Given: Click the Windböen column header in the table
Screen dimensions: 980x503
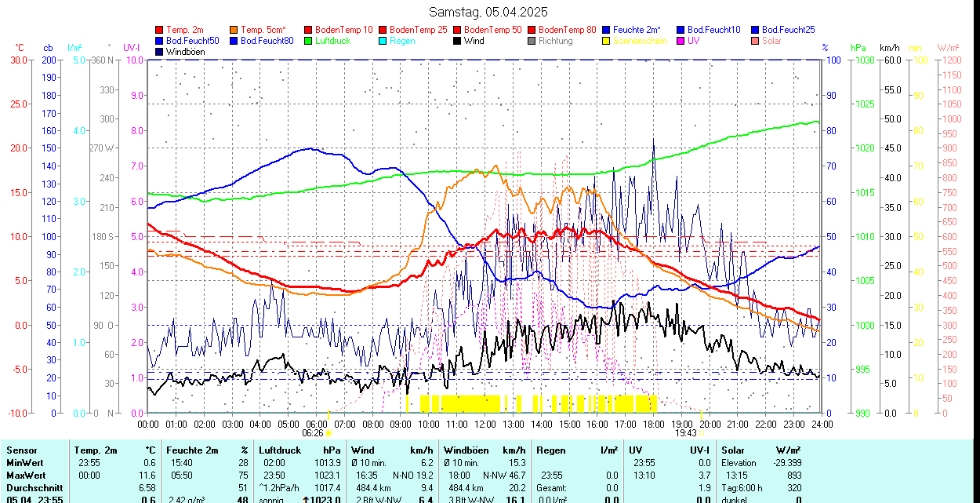Looking at the screenshot, I should point(466,450).
